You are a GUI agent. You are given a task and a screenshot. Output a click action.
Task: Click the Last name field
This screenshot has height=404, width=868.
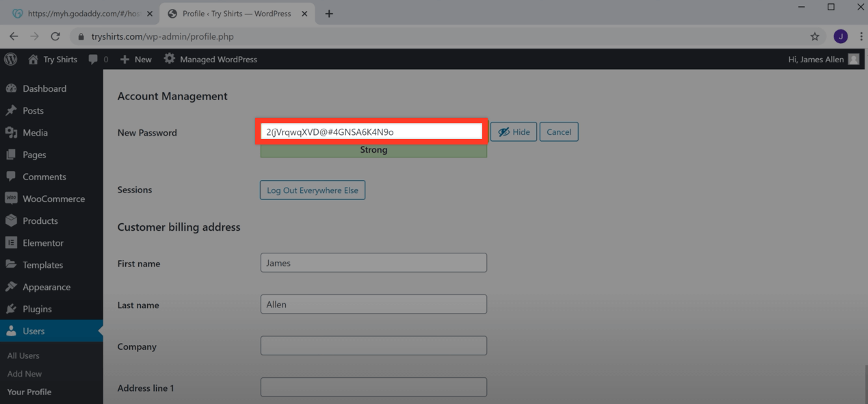pyautogui.click(x=373, y=304)
